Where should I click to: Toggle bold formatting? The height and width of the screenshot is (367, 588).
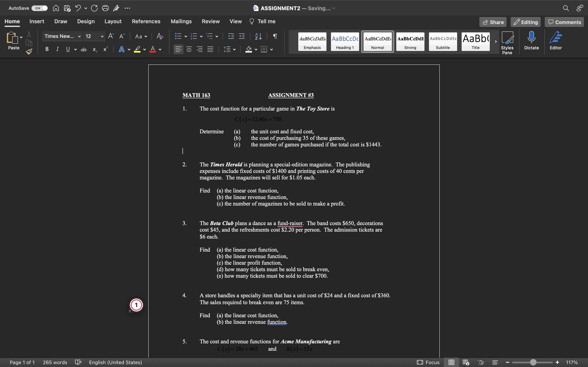(47, 49)
